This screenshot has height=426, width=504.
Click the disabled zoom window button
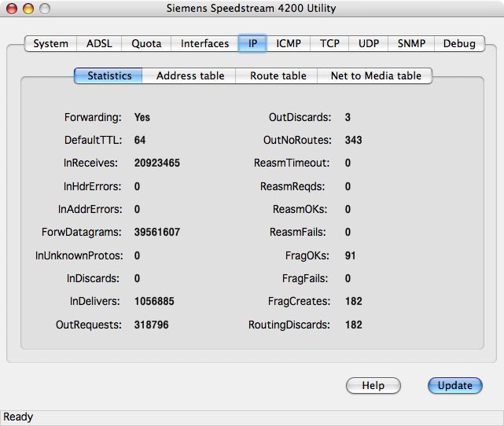point(45,9)
